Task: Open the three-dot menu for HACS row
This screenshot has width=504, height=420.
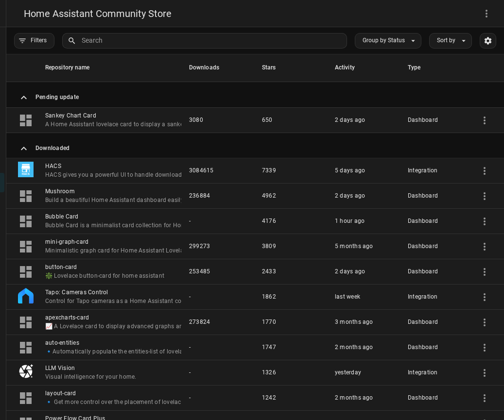Action: (485, 171)
